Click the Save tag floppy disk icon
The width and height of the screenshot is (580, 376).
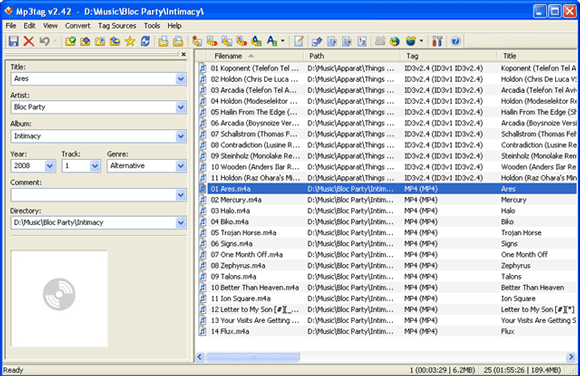tap(14, 41)
